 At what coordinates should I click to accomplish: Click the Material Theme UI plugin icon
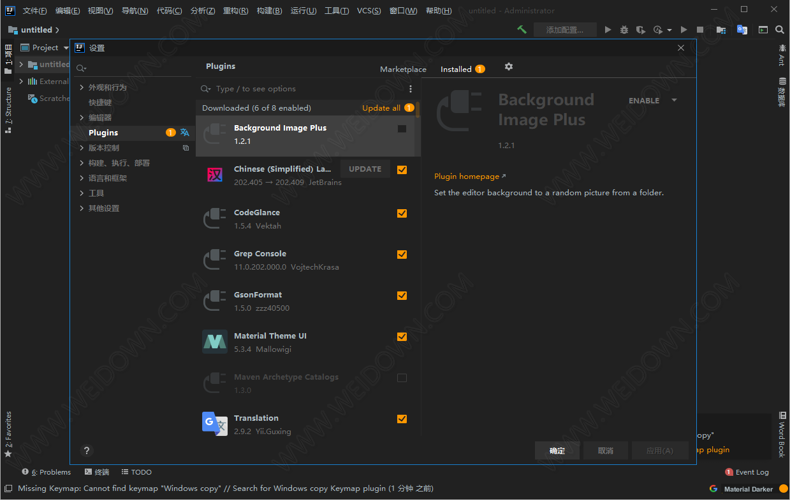(x=215, y=342)
